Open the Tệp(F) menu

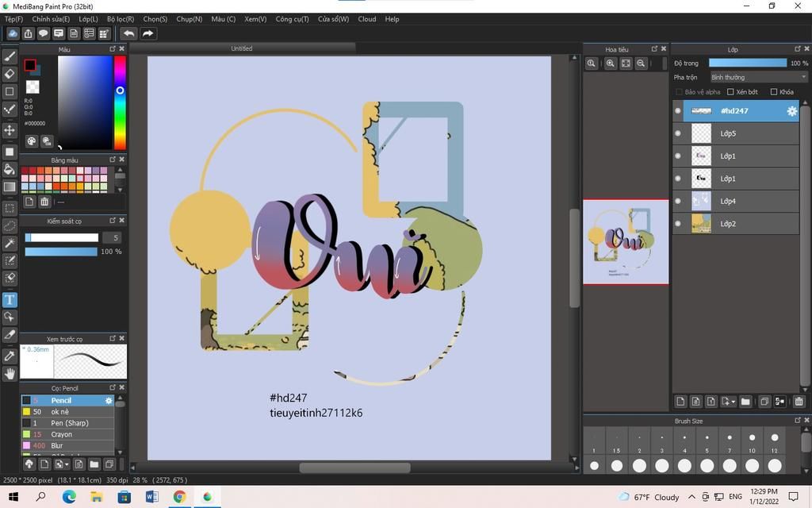(x=14, y=19)
